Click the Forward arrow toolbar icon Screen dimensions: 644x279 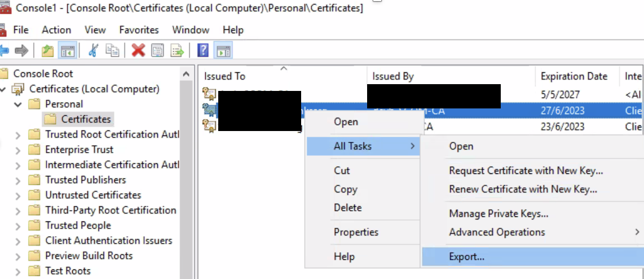pyautogui.click(x=21, y=51)
